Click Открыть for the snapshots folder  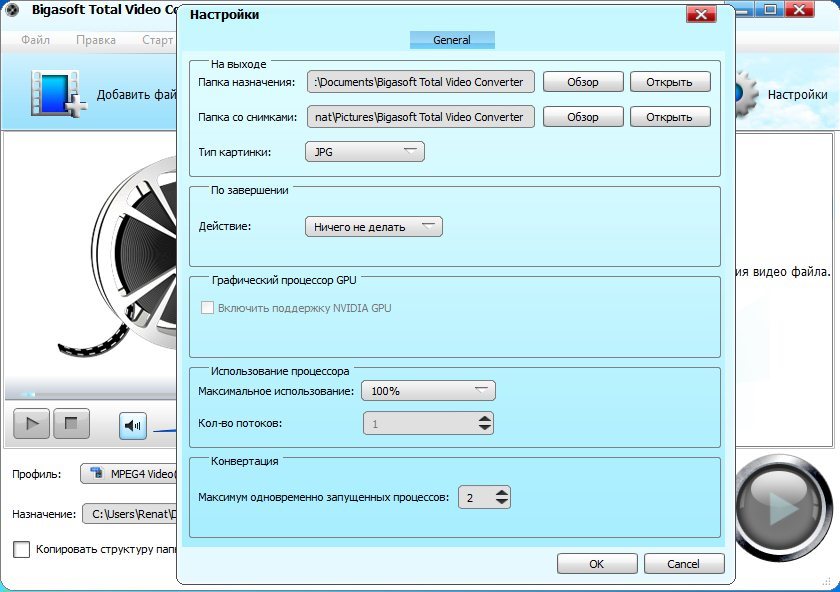pos(670,117)
